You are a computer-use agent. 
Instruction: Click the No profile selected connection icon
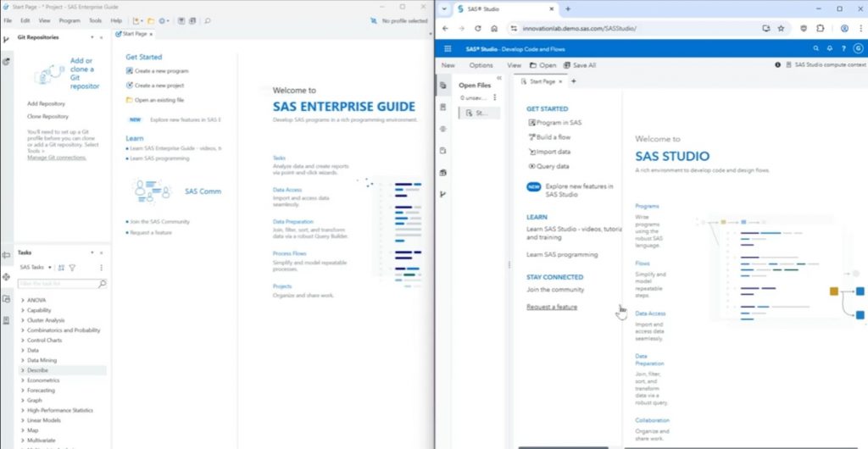click(x=374, y=20)
